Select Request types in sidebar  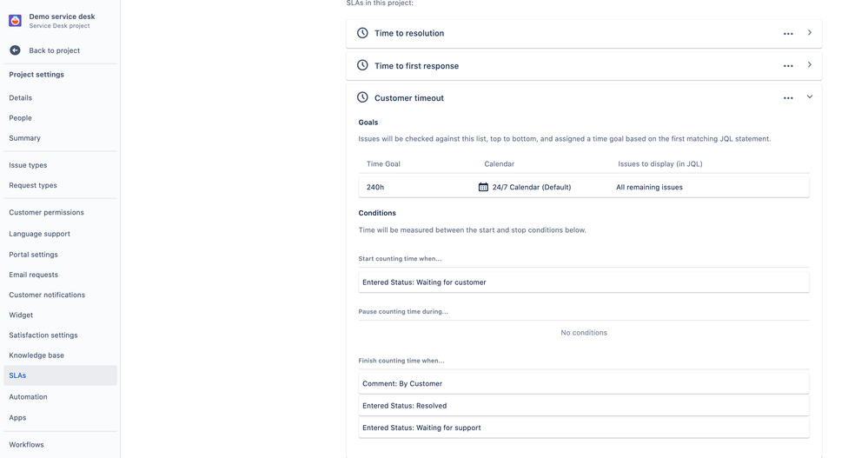coord(33,185)
